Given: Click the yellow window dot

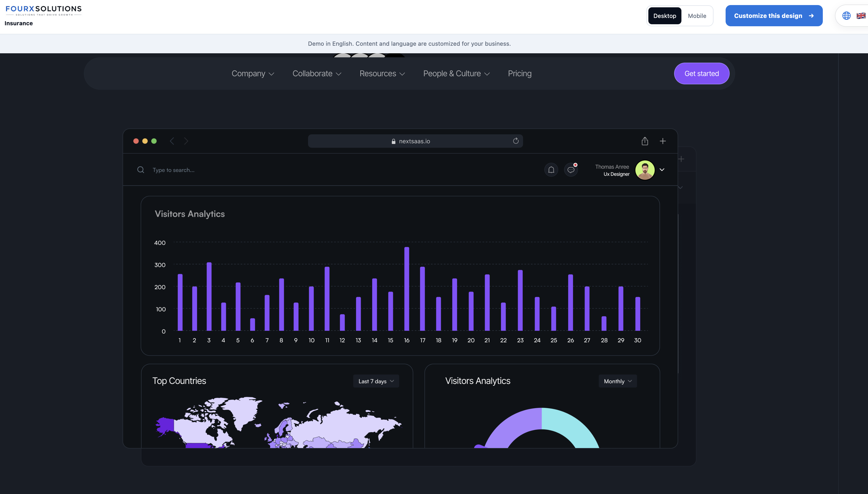Looking at the screenshot, I should pos(145,141).
